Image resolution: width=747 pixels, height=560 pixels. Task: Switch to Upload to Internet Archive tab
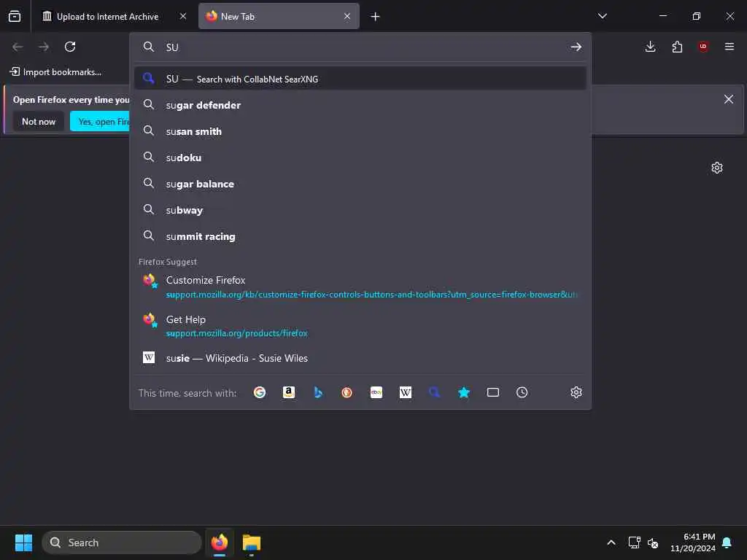coord(108,17)
